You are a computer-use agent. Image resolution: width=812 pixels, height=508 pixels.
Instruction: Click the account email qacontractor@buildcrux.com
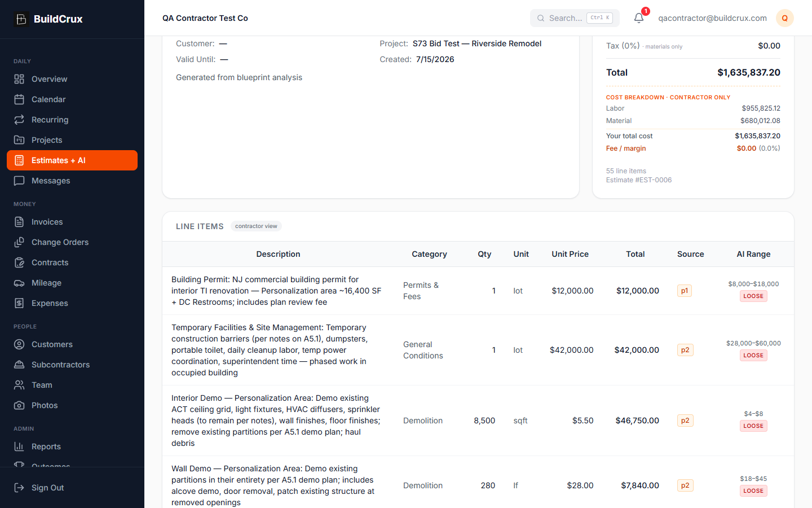click(x=712, y=18)
